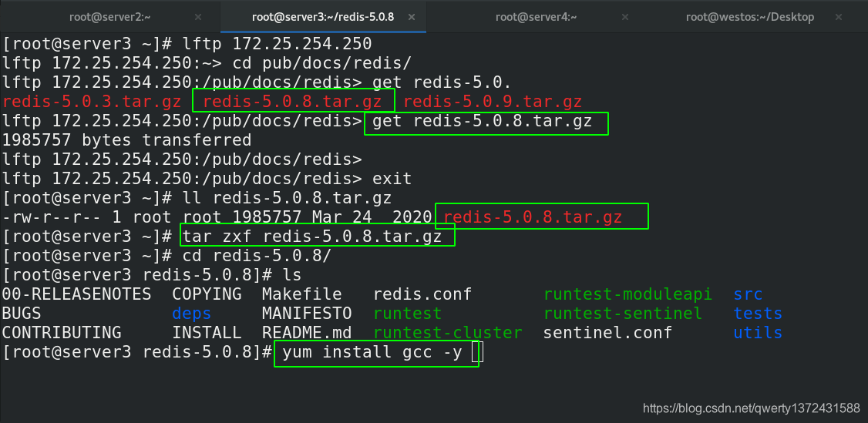Click the -rw-r--r-- permissions string
The height and width of the screenshot is (423, 868).
tap(52, 217)
